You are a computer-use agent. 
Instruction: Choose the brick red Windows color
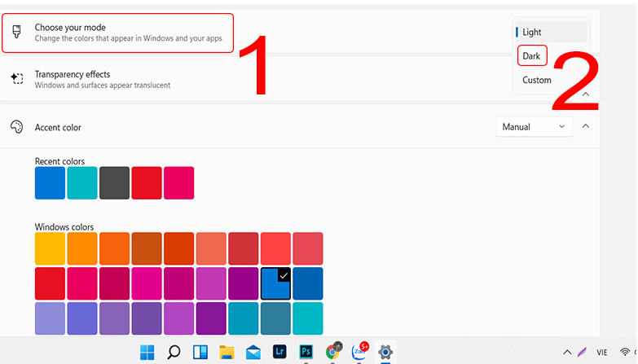244,248
